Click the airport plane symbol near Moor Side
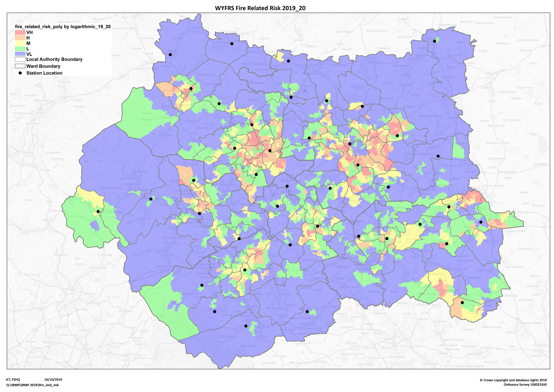This screenshot has height=392, width=554. 305,91
